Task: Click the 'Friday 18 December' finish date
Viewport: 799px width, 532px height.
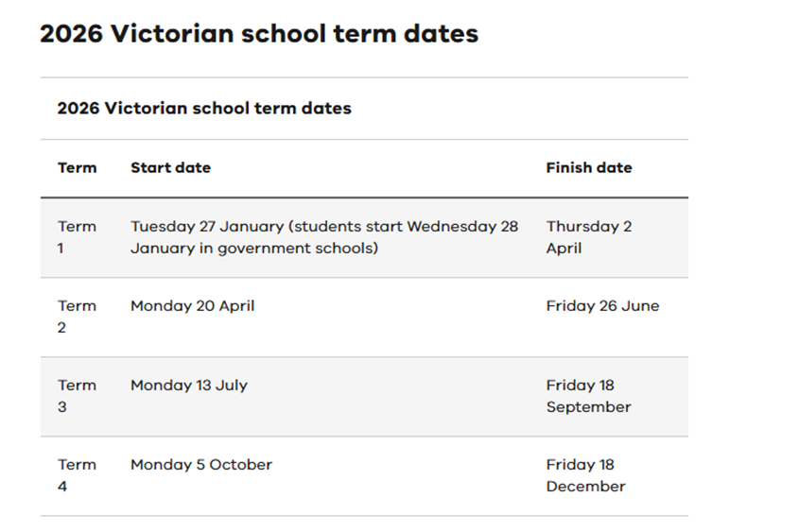Action: (x=585, y=475)
